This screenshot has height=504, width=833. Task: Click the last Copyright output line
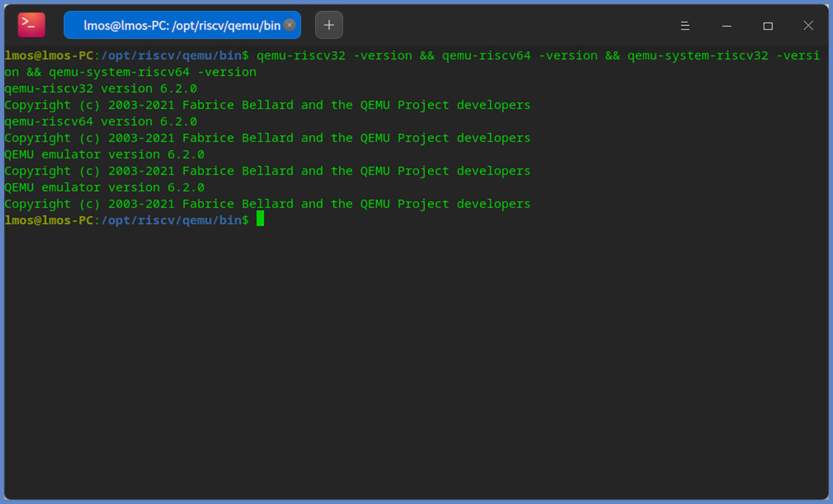[x=267, y=204]
